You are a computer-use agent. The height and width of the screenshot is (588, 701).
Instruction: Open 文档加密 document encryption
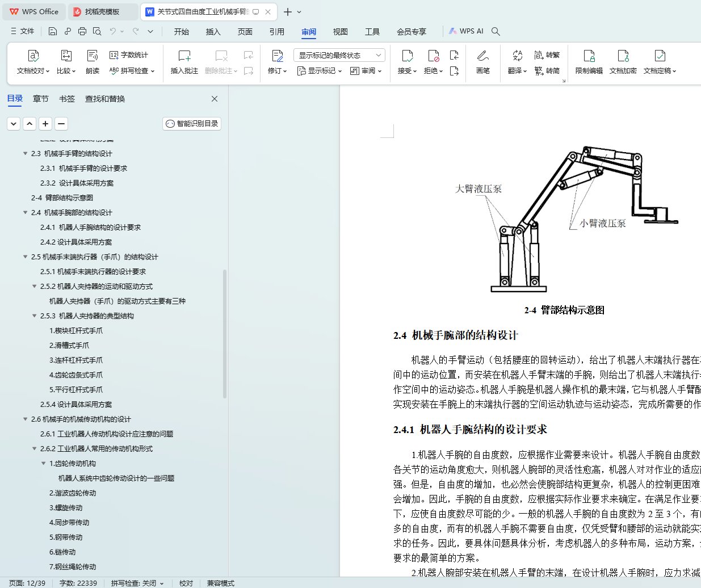[x=623, y=62]
